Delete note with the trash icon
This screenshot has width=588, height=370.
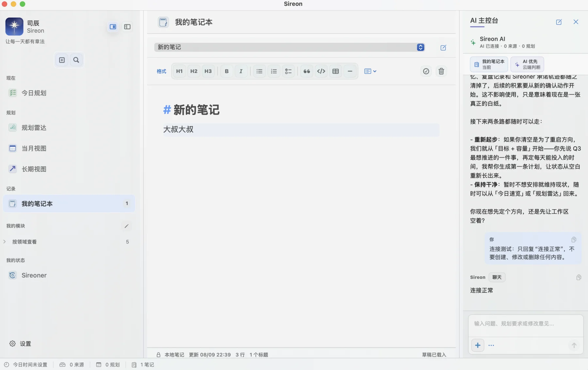pos(441,71)
